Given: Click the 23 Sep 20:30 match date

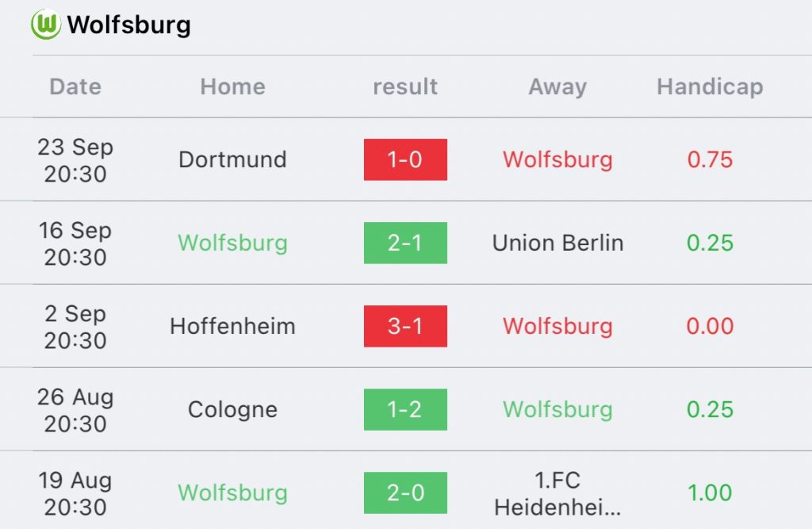Looking at the screenshot, I should [x=75, y=160].
